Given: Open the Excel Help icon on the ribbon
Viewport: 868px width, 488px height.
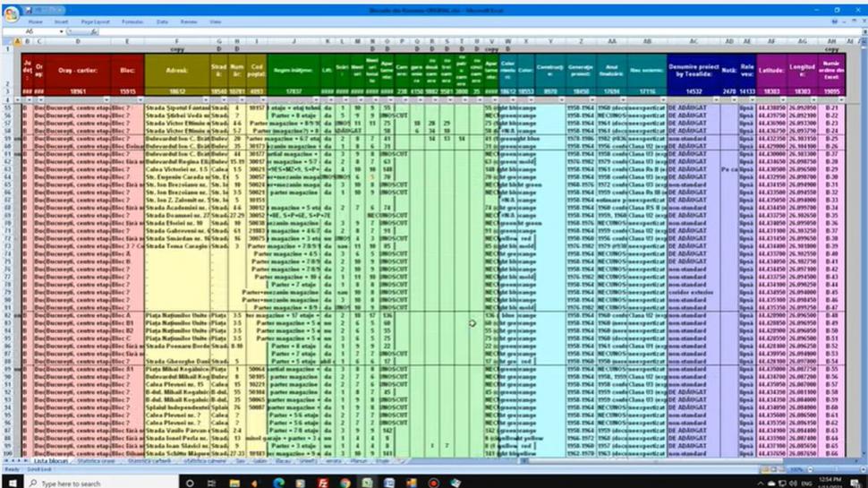Looking at the screenshot, I should 834,21.
